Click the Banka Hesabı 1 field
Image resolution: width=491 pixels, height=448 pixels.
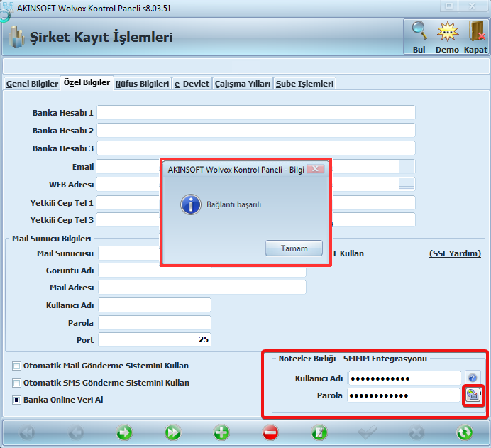point(256,112)
